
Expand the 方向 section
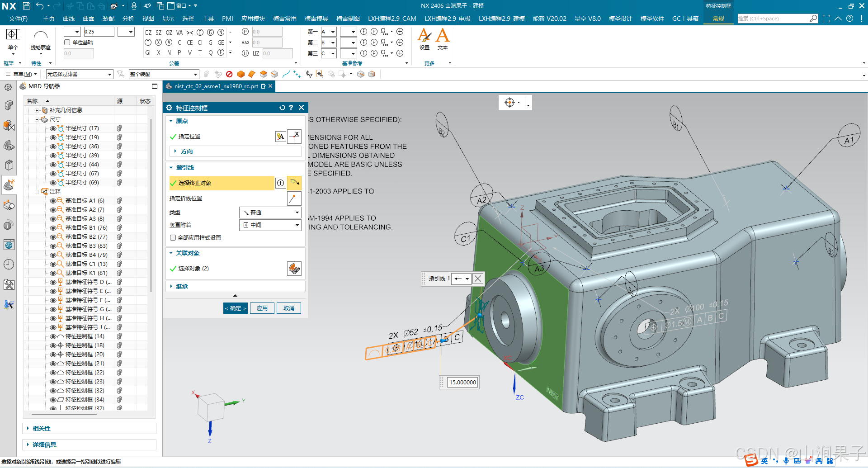[235, 151]
